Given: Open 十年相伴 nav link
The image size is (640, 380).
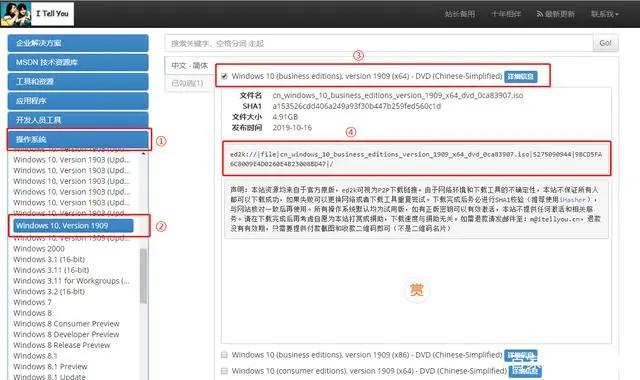Looking at the screenshot, I should (x=506, y=14).
